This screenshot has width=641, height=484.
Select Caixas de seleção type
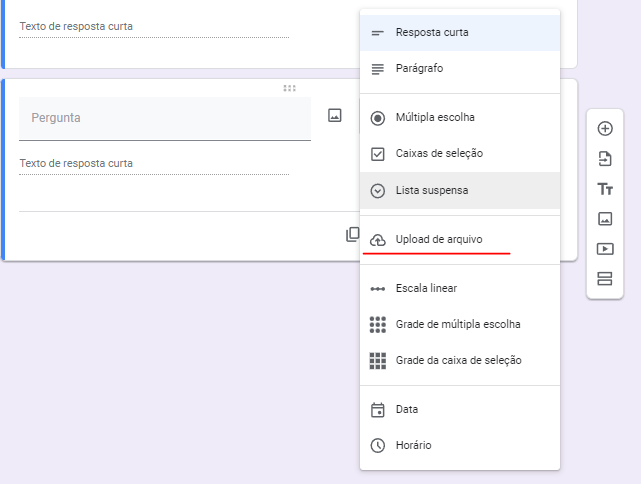coord(439,154)
